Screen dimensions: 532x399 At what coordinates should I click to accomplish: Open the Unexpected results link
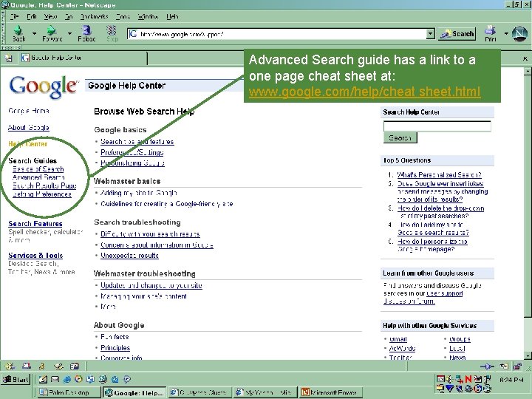pyautogui.click(x=129, y=256)
